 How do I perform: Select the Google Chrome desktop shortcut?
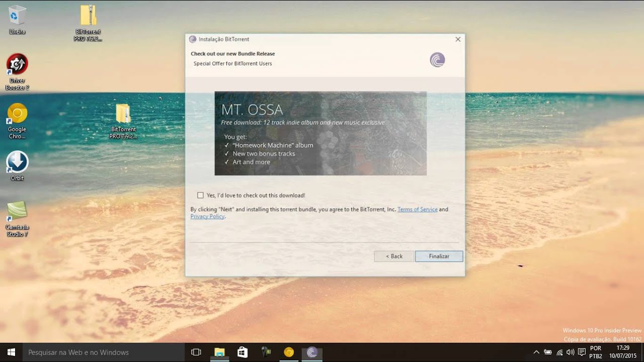17,121
